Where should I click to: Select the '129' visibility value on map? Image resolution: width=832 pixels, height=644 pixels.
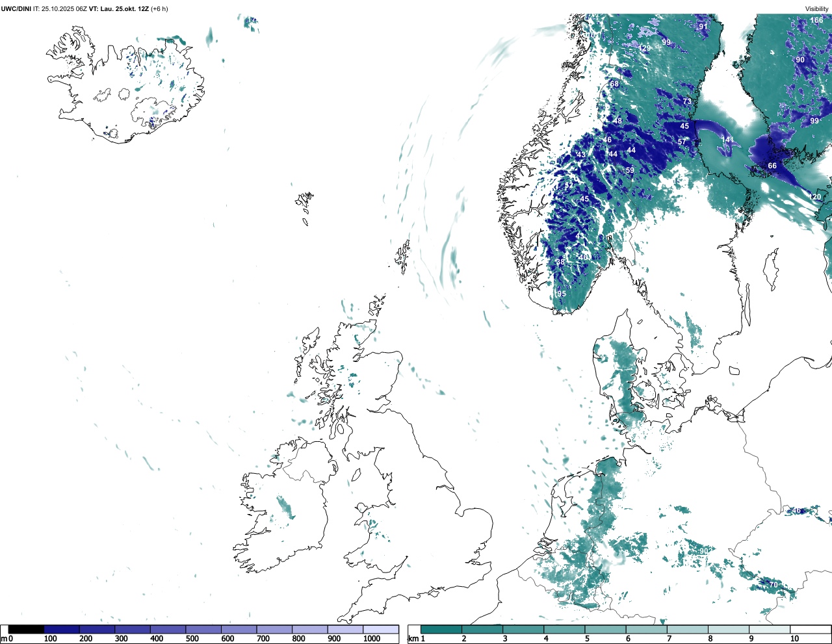(x=644, y=49)
